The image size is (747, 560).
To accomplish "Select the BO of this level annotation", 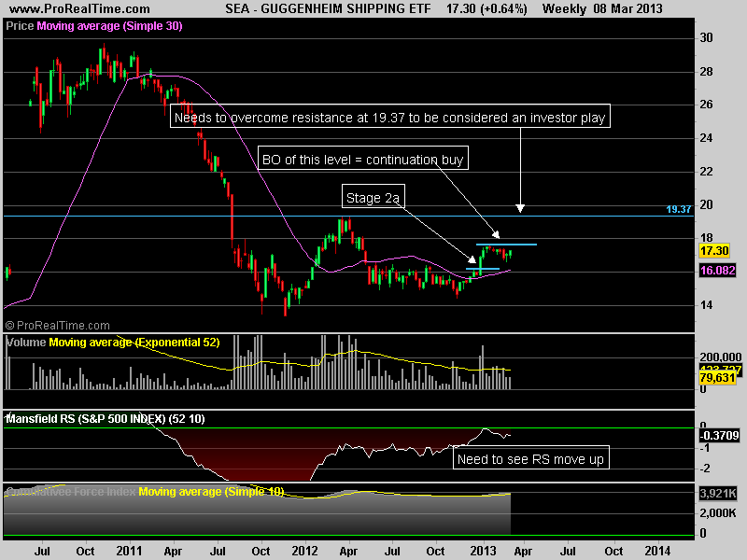I will pos(363,158).
